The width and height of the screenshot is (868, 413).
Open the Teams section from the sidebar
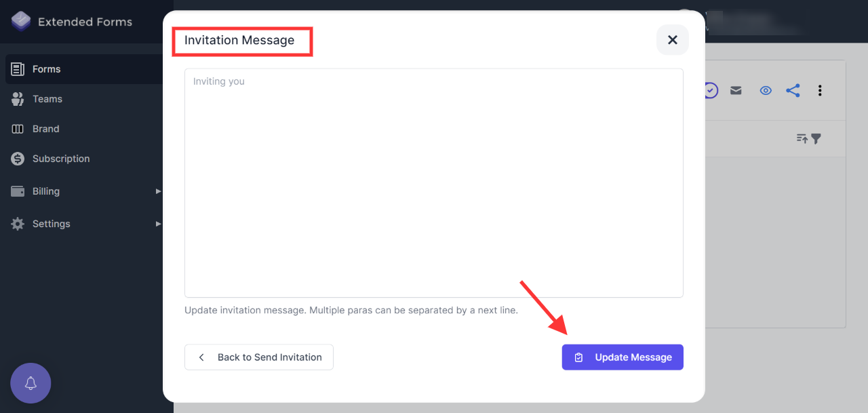[x=47, y=98]
